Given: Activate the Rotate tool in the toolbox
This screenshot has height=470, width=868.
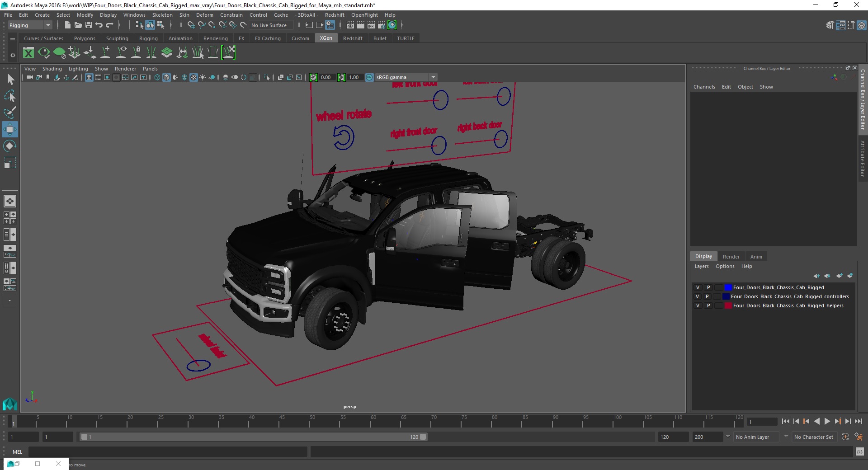Looking at the screenshot, I should tap(10, 146).
